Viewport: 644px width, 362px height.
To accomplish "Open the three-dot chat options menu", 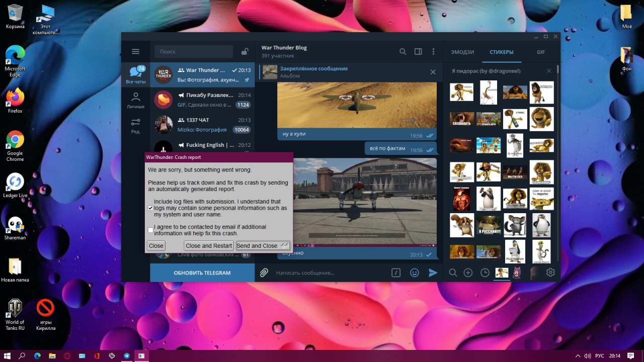I will coord(433,51).
